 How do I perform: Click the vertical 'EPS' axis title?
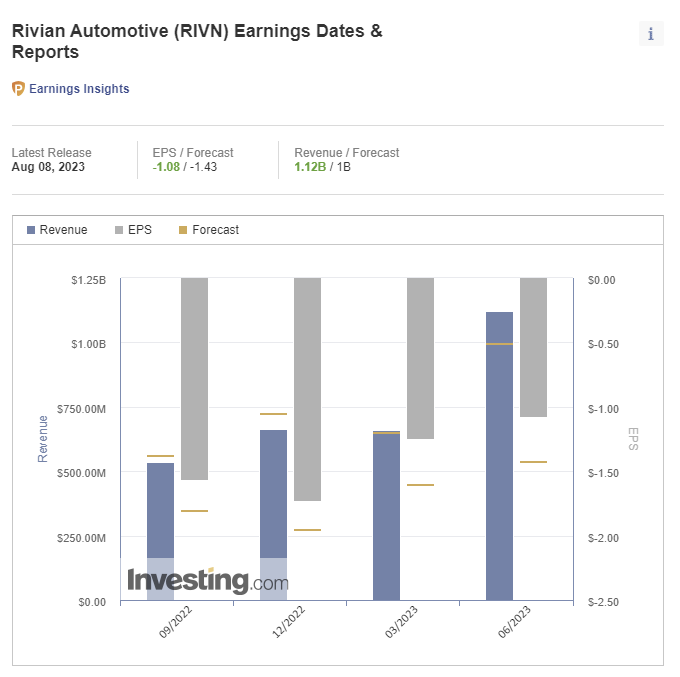(633, 439)
